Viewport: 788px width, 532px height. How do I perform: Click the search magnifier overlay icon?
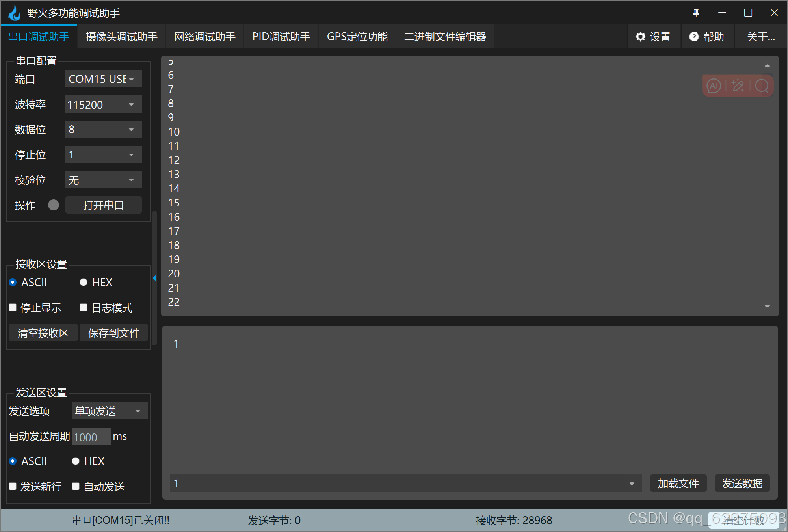(x=762, y=86)
